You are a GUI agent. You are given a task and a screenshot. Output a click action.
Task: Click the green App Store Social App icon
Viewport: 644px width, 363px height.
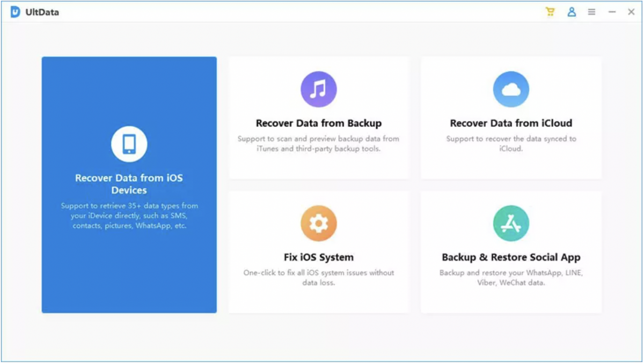511,223
